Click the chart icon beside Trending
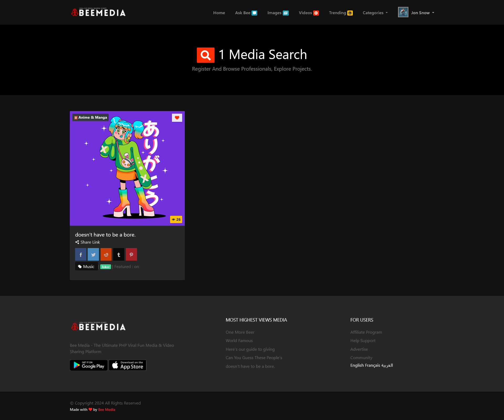Screen dimensions: 504x420 [x=350, y=12]
